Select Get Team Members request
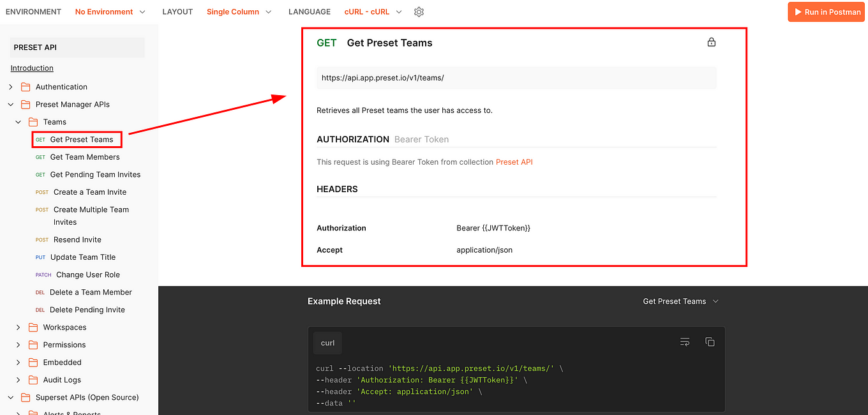The width and height of the screenshot is (868, 415). tap(84, 157)
